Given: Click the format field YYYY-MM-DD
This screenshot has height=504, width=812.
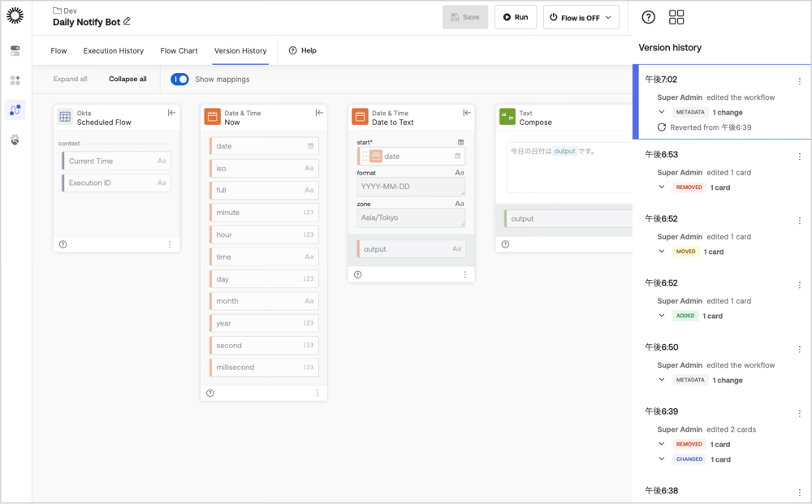Looking at the screenshot, I should [x=411, y=187].
